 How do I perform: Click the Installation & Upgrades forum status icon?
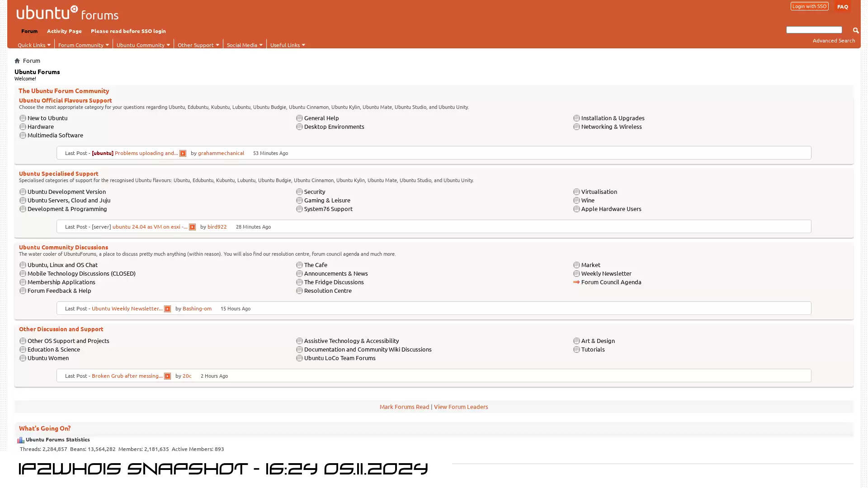[576, 118]
